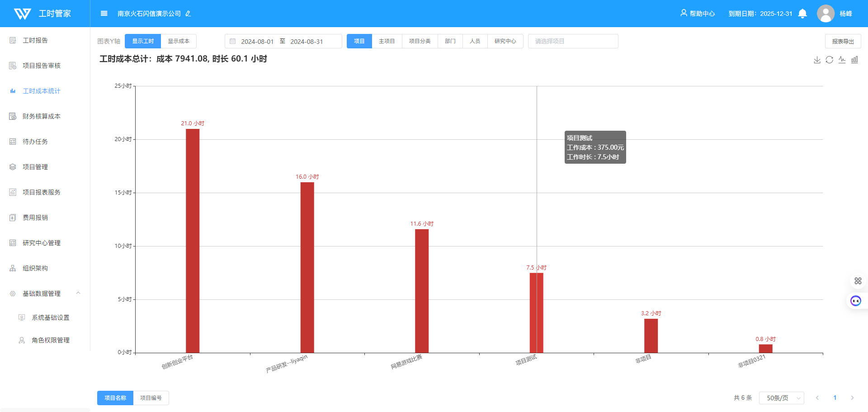Open the floating apps grid icon

[x=858, y=281]
